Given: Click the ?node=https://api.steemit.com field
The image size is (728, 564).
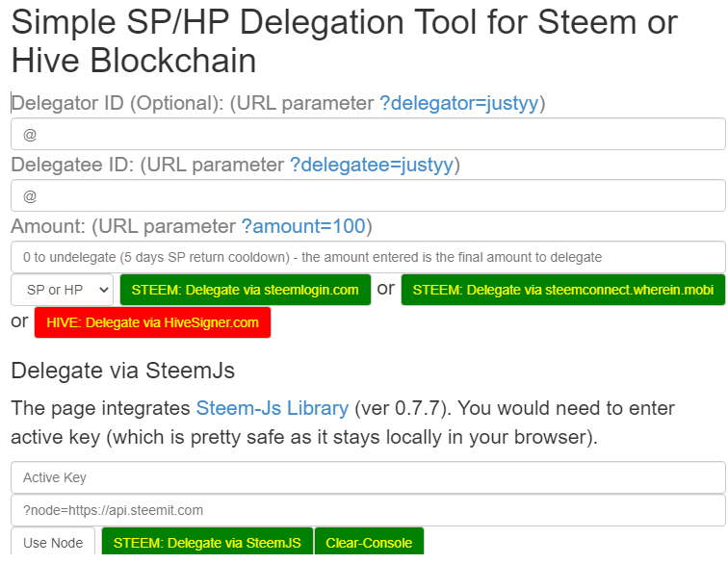Looking at the screenshot, I should click(x=368, y=510).
